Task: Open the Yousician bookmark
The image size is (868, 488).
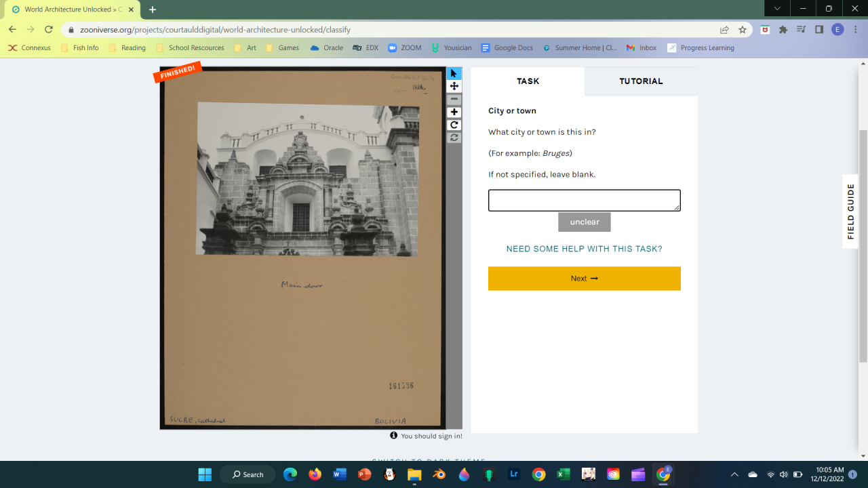Action: tap(451, 48)
